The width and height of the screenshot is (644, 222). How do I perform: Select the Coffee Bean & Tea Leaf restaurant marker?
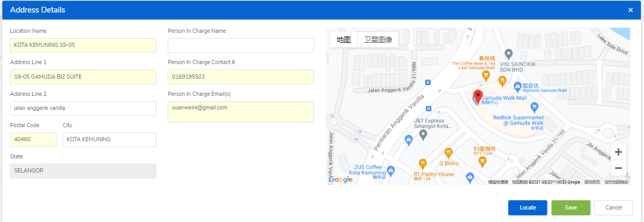486,75
